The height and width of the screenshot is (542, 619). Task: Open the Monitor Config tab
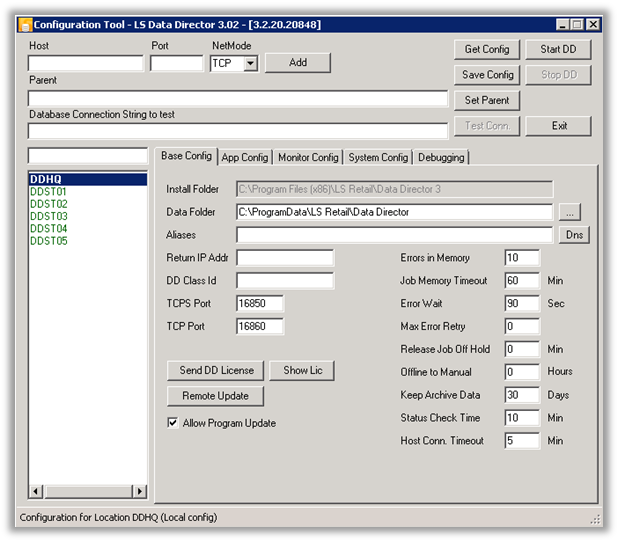coord(308,157)
